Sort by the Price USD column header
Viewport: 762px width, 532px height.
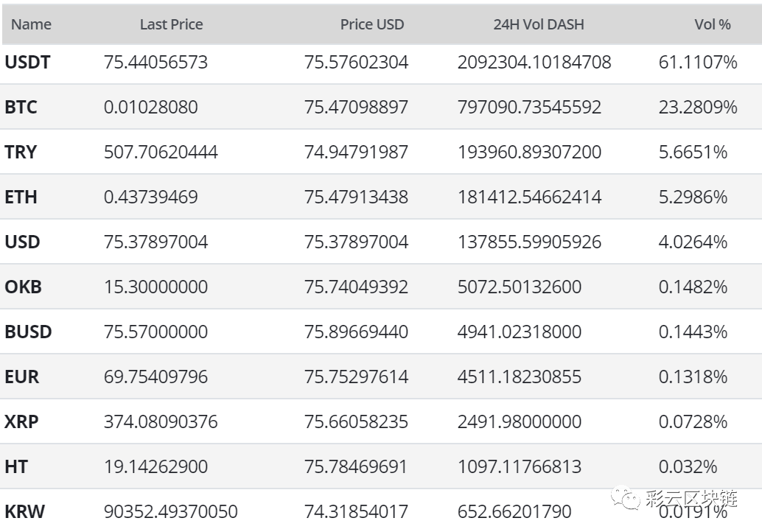(371, 24)
